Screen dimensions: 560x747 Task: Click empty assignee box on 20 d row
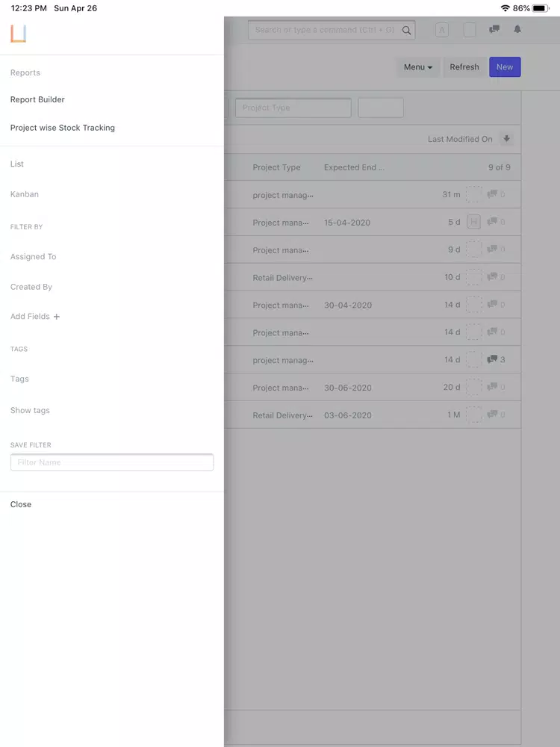[474, 387]
